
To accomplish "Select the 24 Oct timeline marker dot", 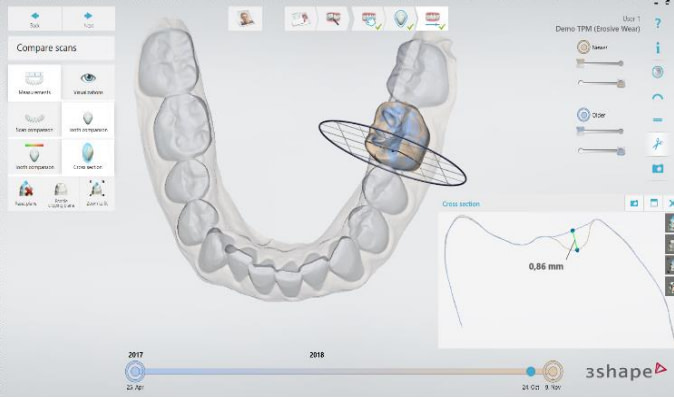I will [531, 371].
